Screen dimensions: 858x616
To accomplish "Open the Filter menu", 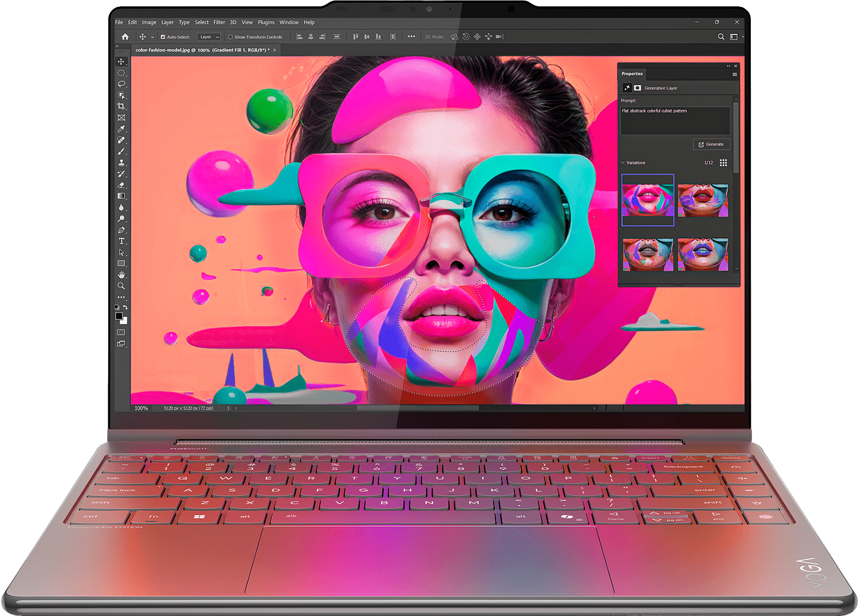I will tap(219, 22).
